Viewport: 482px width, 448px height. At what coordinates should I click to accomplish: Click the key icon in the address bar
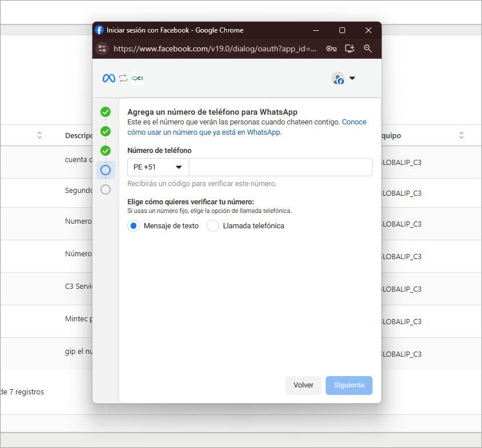pyautogui.click(x=331, y=49)
